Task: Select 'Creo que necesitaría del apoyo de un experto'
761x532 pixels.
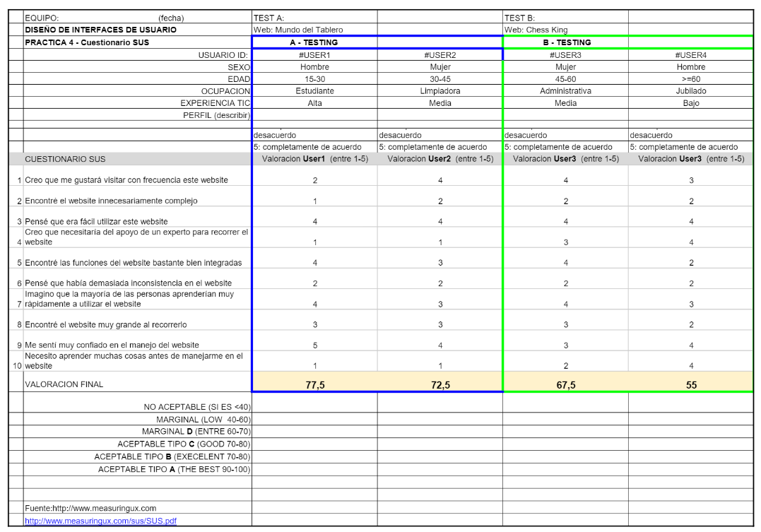Action: [136, 237]
